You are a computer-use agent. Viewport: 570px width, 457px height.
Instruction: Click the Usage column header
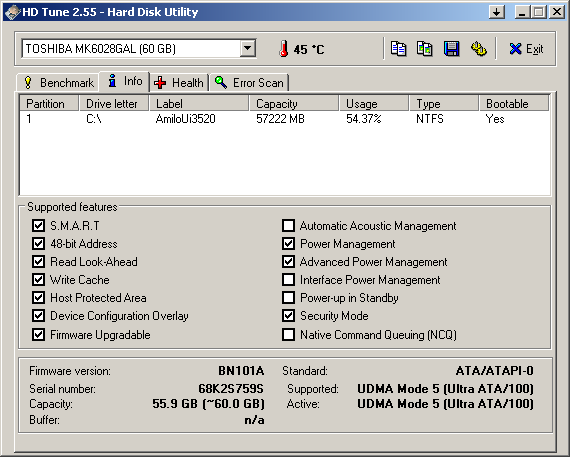[374, 104]
